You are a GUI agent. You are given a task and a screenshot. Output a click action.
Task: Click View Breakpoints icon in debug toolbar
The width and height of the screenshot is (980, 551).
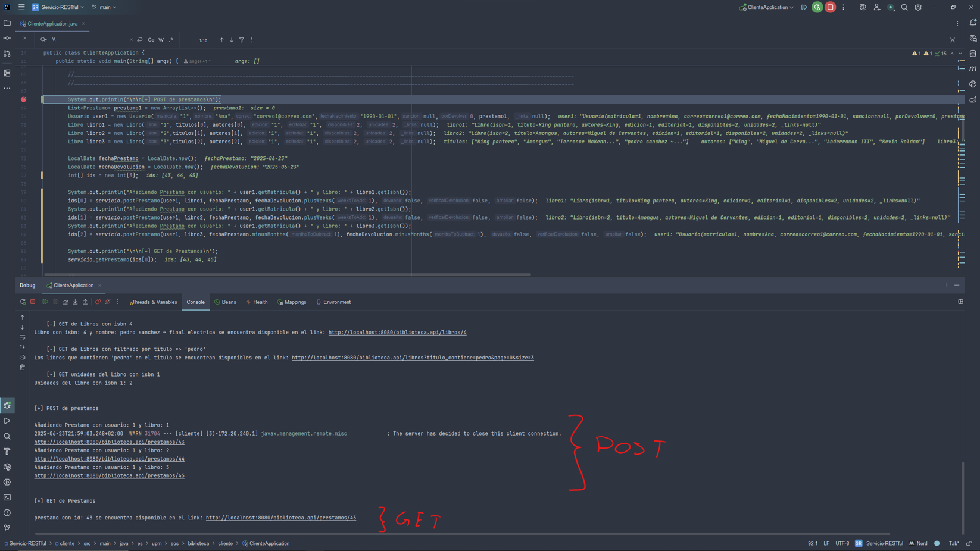[x=98, y=302]
